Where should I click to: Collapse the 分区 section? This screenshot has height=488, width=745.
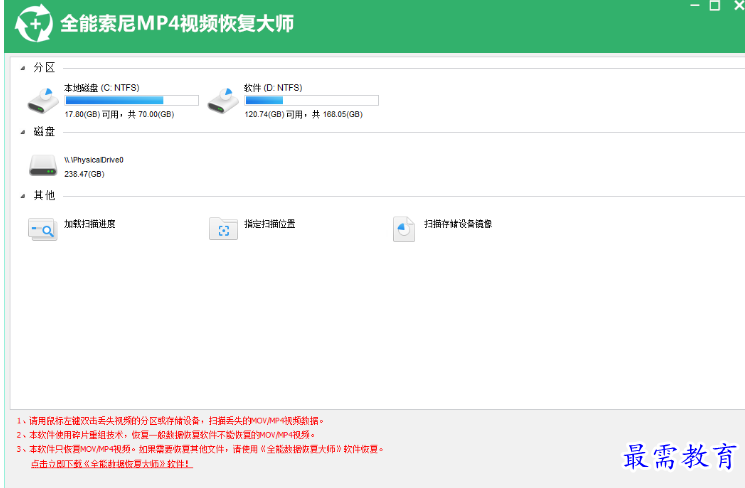point(23,68)
